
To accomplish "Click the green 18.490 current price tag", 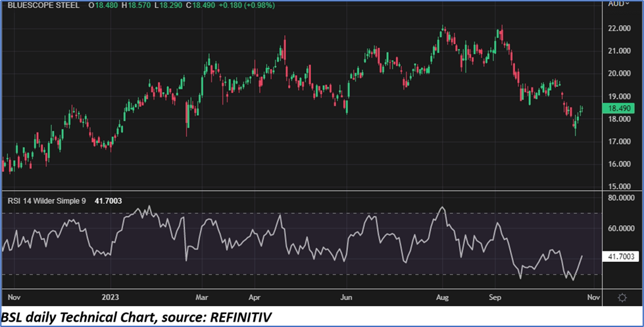I will coord(619,109).
